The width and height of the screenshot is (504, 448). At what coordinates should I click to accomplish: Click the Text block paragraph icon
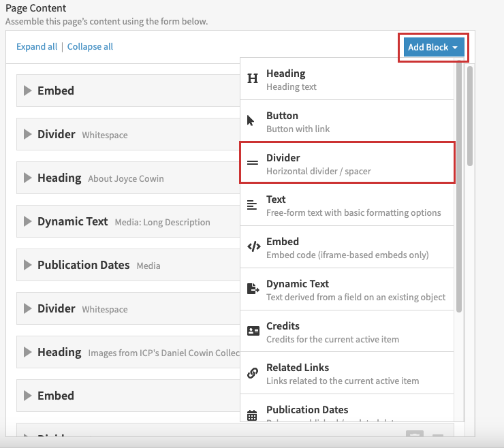(x=253, y=205)
